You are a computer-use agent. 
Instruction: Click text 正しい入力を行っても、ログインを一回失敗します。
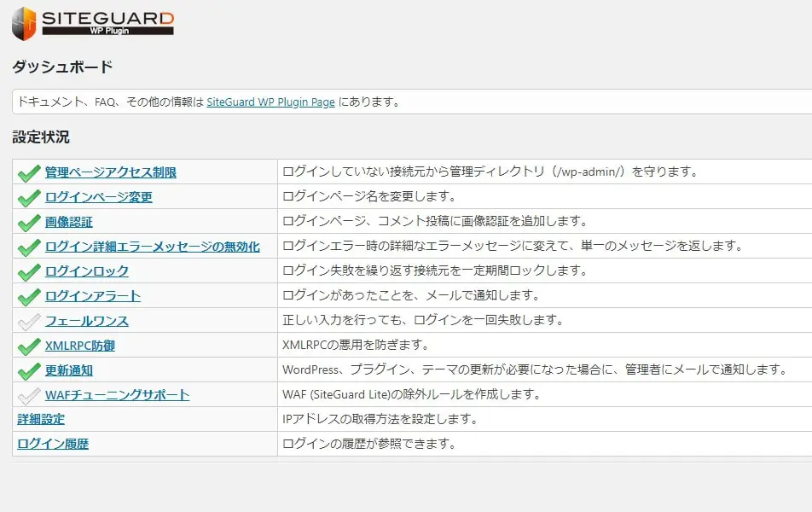[424, 320]
